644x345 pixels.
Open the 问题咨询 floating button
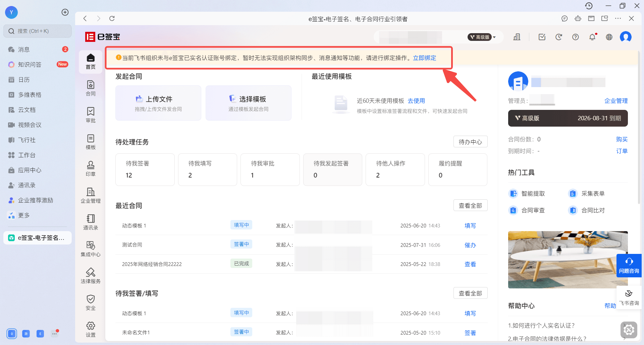tap(629, 266)
